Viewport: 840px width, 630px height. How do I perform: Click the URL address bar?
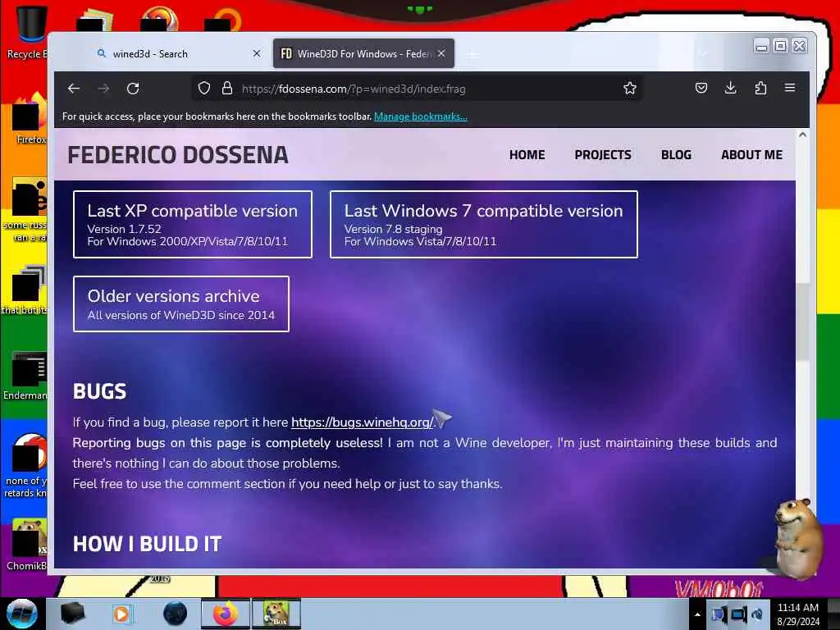(418, 89)
